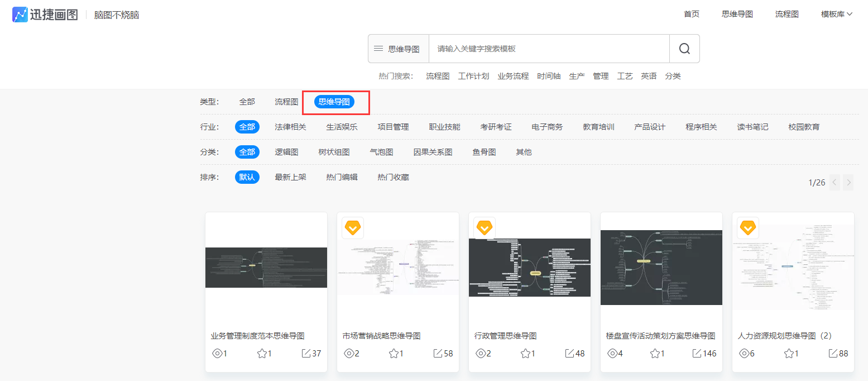This screenshot has width=868, height=381.
Task: Filter industry by 法律相关
Action: tap(290, 127)
